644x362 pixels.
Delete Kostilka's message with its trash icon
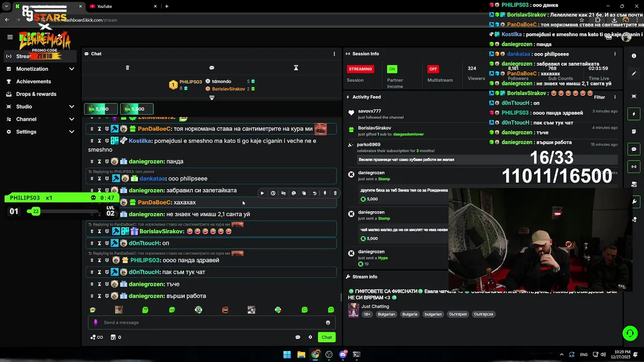click(x=92, y=141)
